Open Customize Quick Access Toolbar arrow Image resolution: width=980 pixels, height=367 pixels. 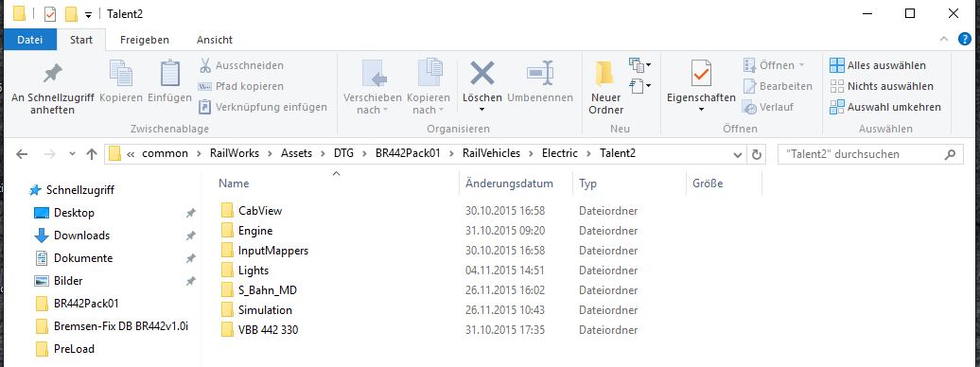(x=88, y=14)
